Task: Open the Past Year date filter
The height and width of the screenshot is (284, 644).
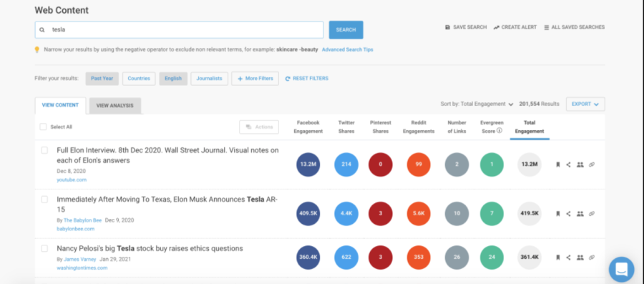Action: coord(102,79)
